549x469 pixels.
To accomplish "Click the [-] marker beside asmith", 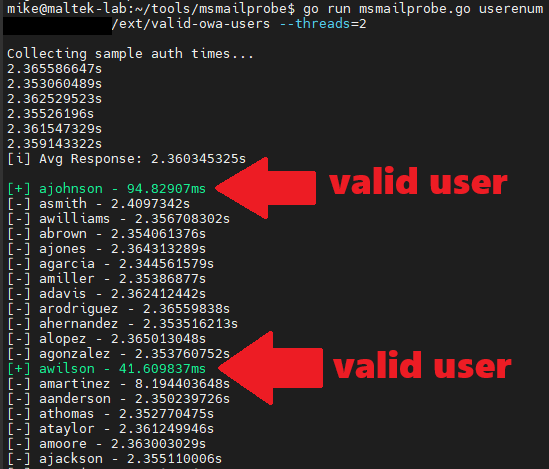I will point(19,204).
